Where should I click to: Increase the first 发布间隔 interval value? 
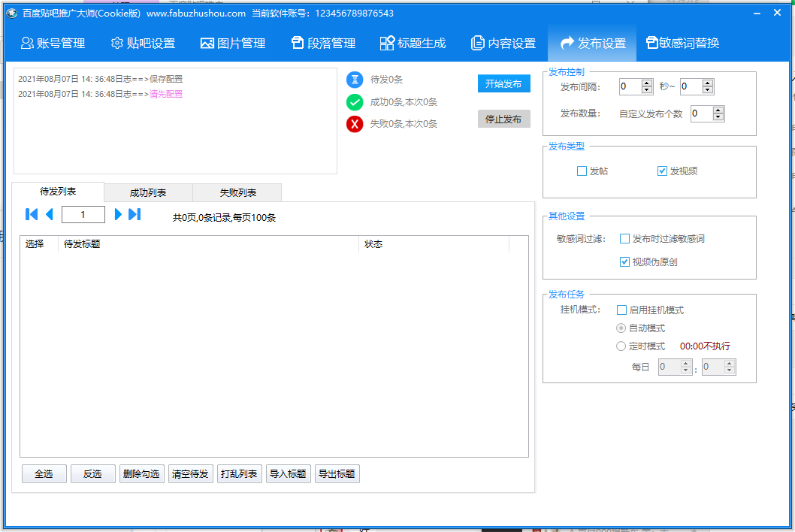tap(647, 83)
